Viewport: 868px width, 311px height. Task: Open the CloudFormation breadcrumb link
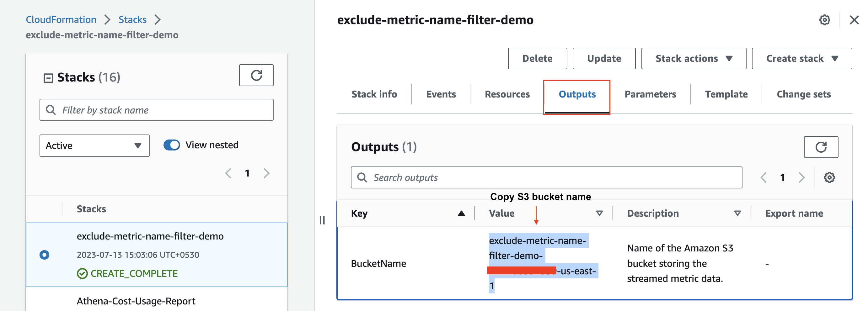coord(61,19)
